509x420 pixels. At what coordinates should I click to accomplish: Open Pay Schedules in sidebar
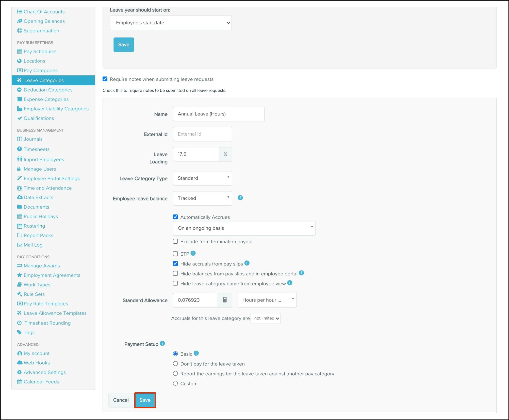40,52
